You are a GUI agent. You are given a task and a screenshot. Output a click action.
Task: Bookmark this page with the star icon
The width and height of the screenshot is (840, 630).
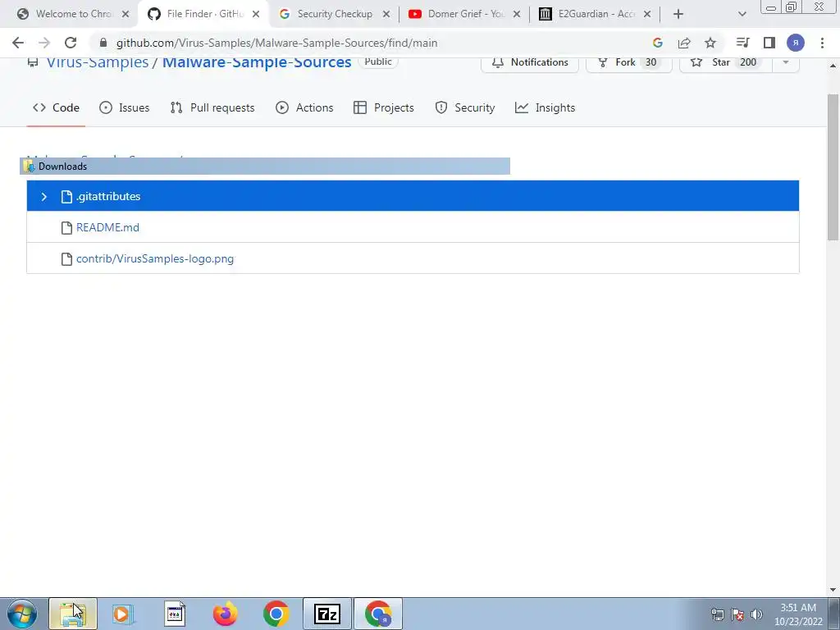tap(710, 43)
